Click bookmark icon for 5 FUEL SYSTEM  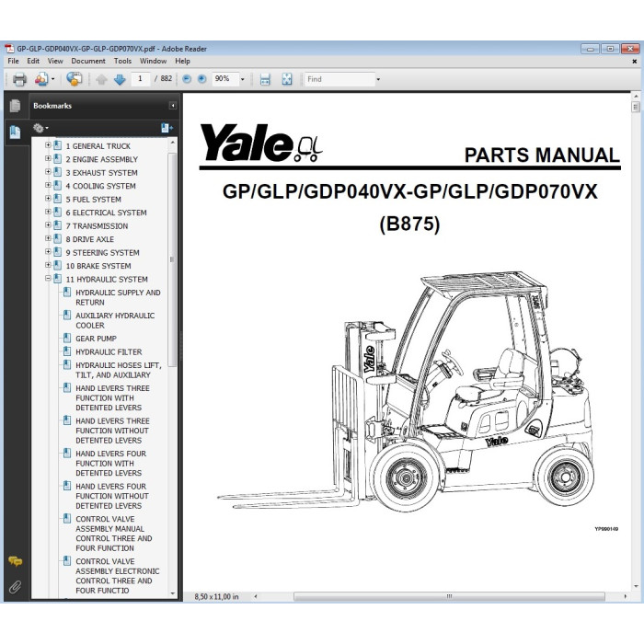point(57,199)
